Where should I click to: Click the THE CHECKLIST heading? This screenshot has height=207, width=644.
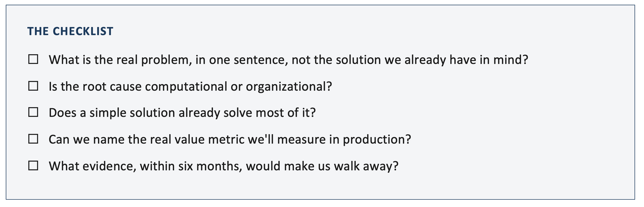[70, 31]
